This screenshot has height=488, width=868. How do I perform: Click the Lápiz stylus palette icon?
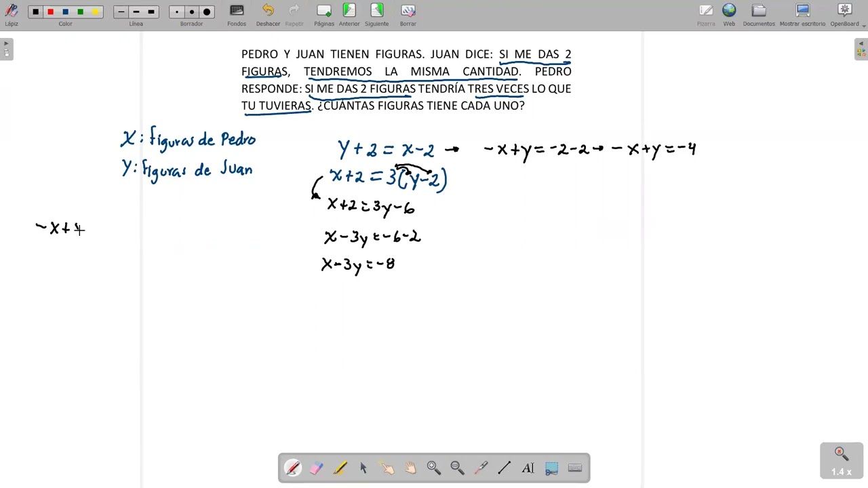click(x=12, y=15)
